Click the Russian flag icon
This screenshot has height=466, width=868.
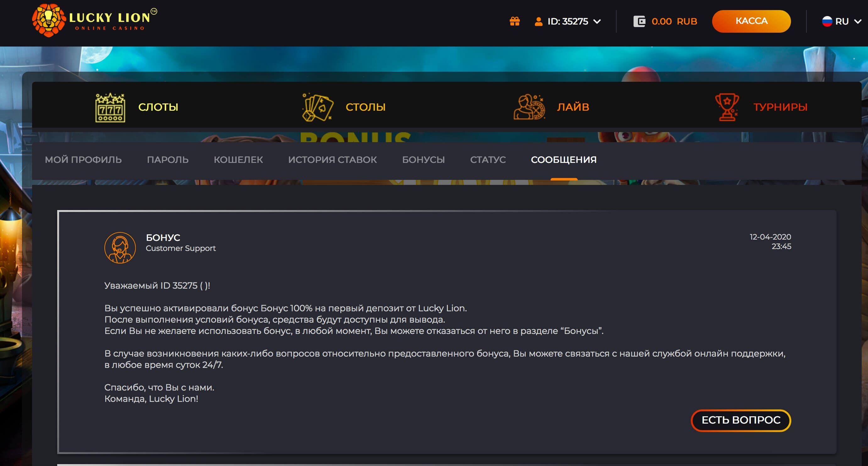click(827, 22)
